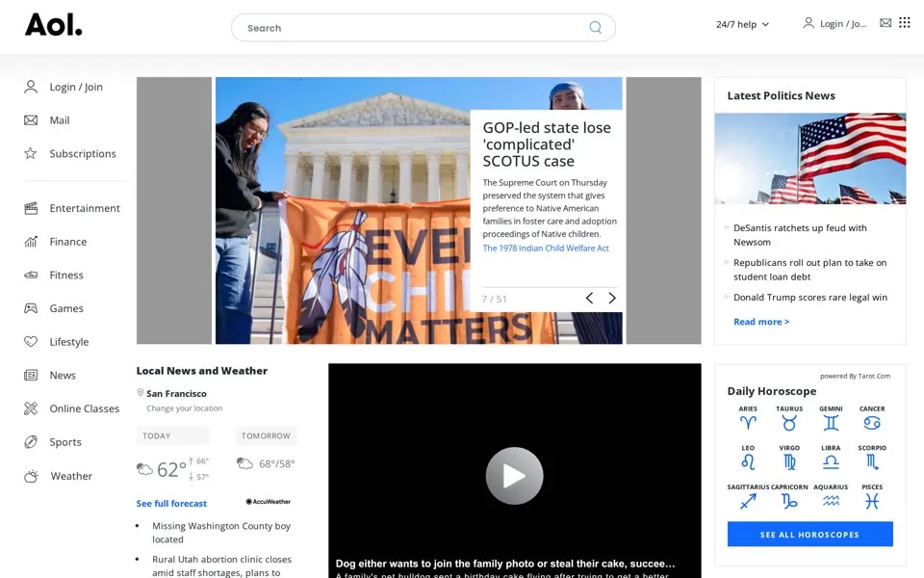Click the Capricorn horoscope icon
The image size is (924, 578).
789,501
